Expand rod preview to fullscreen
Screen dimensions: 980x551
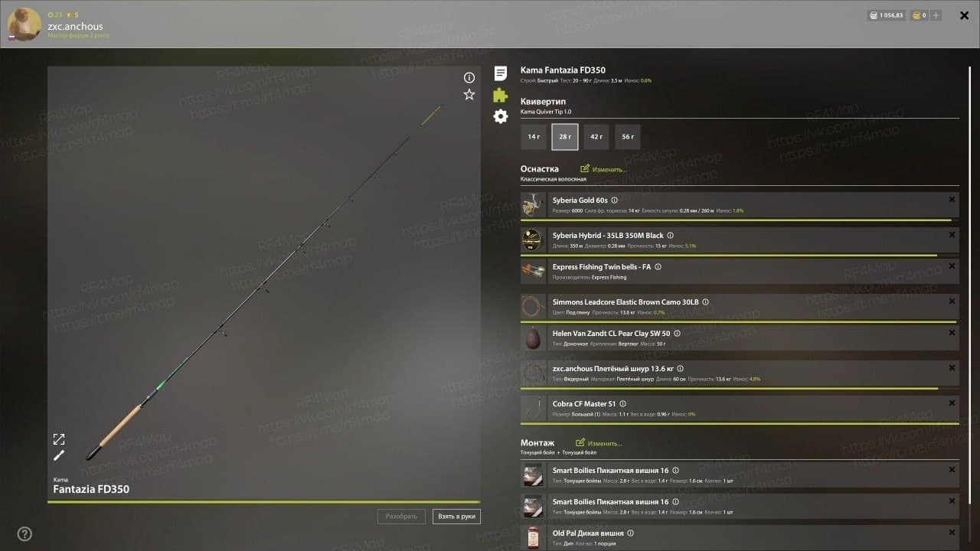[59, 439]
